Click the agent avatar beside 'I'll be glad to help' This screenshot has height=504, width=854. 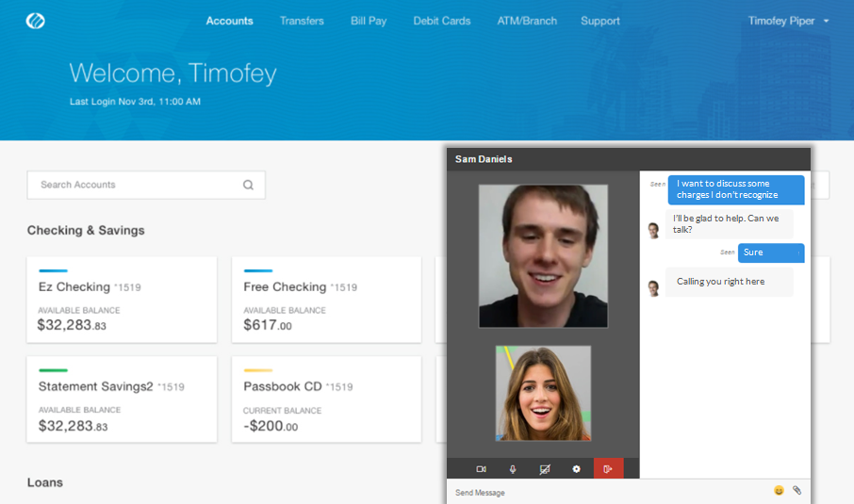(x=653, y=230)
